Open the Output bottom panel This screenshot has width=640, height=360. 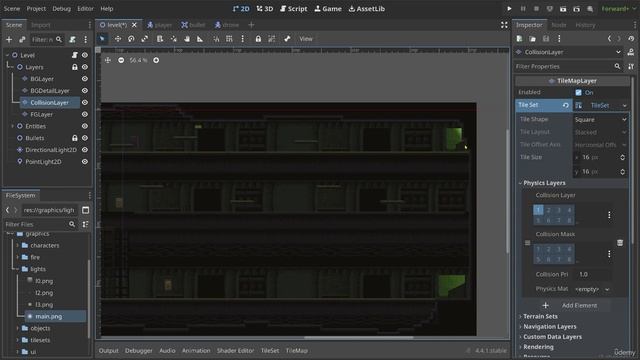(109, 351)
